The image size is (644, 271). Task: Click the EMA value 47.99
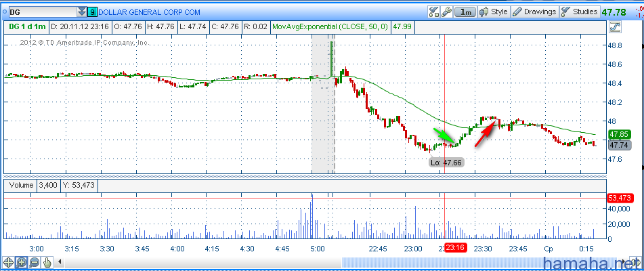click(x=402, y=28)
